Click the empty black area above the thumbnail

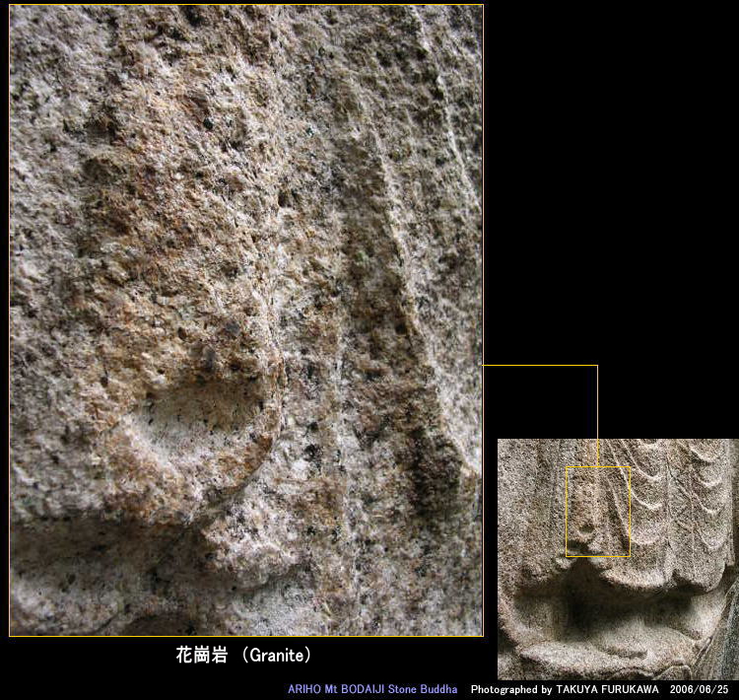[611, 197]
